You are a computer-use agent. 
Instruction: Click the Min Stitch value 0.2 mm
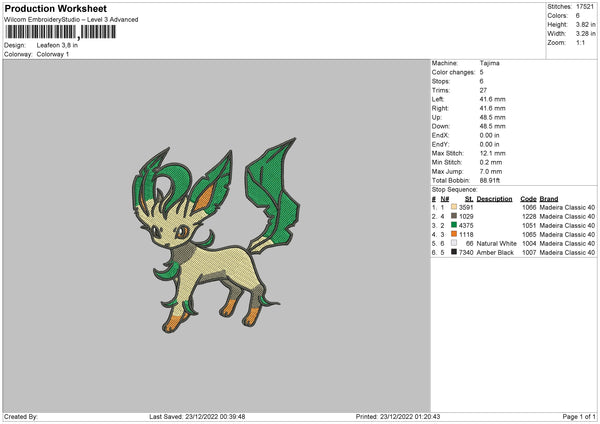click(491, 162)
